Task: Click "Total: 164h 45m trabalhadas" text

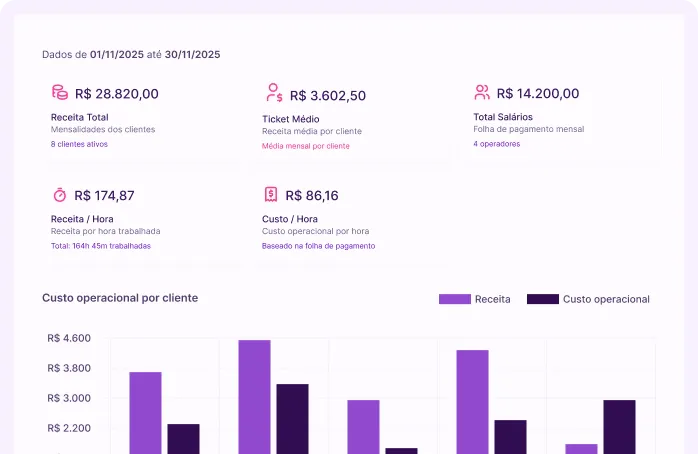Action: point(101,246)
